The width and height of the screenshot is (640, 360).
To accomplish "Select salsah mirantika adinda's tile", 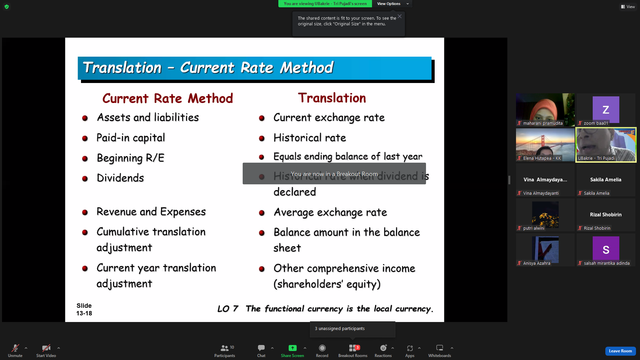I will [x=606, y=250].
